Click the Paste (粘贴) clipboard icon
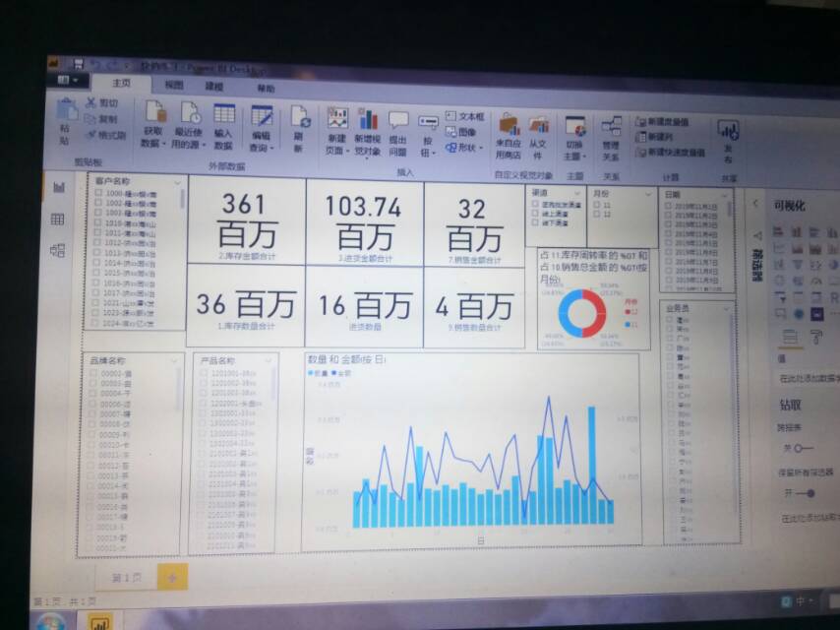The width and height of the screenshot is (840, 630). pos(67,111)
